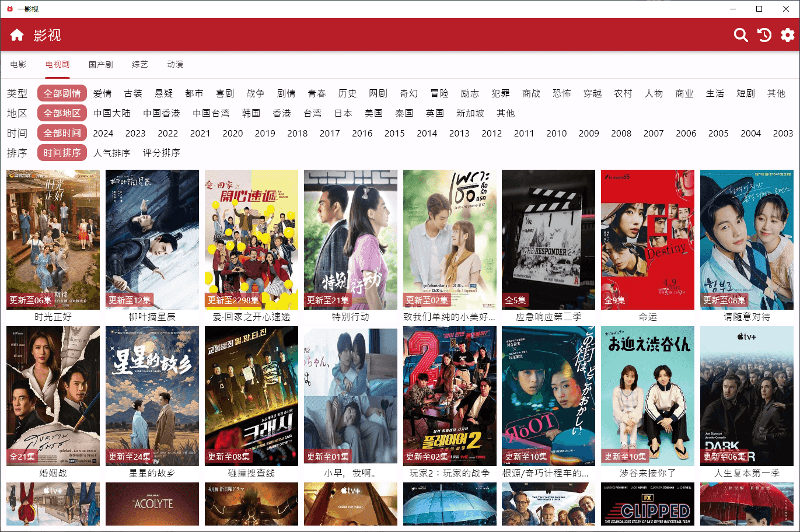Image resolution: width=800 pixels, height=532 pixels.
Task: Select 韩国 region filter
Action: pos(251,113)
